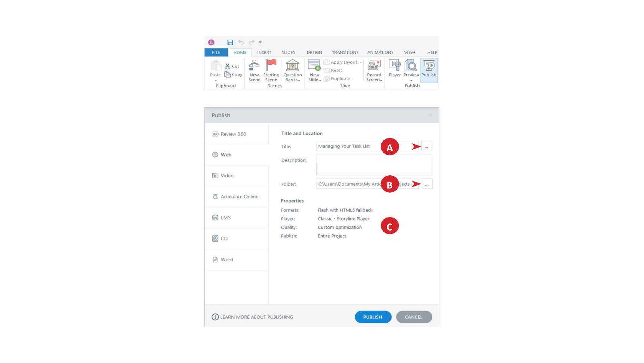Select LMS publish option
644x363 pixels.
pos(237,218)
